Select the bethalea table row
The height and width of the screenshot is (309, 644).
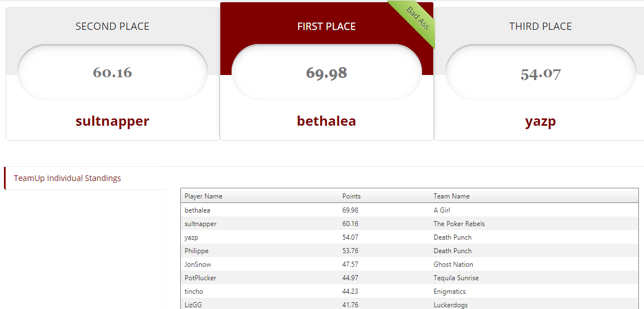(410, 210)
